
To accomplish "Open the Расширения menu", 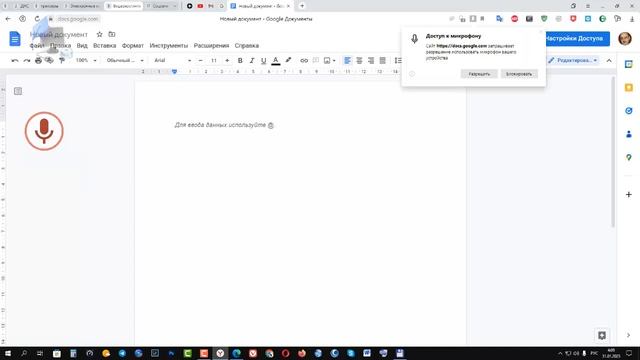I will point(211,46).
